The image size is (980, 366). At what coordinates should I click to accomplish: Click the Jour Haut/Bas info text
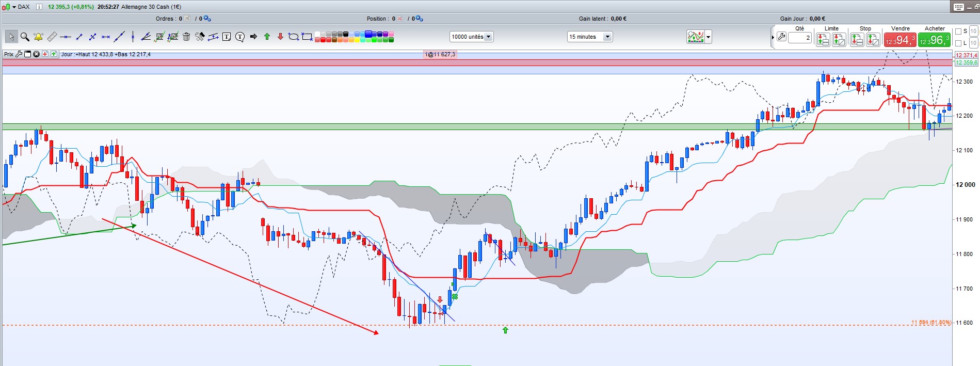pyautogui.click(x=106, y=54)
